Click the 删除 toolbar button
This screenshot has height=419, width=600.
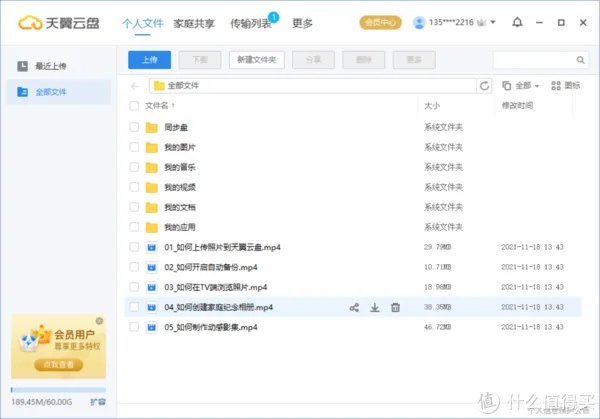[x=364, y=60]
